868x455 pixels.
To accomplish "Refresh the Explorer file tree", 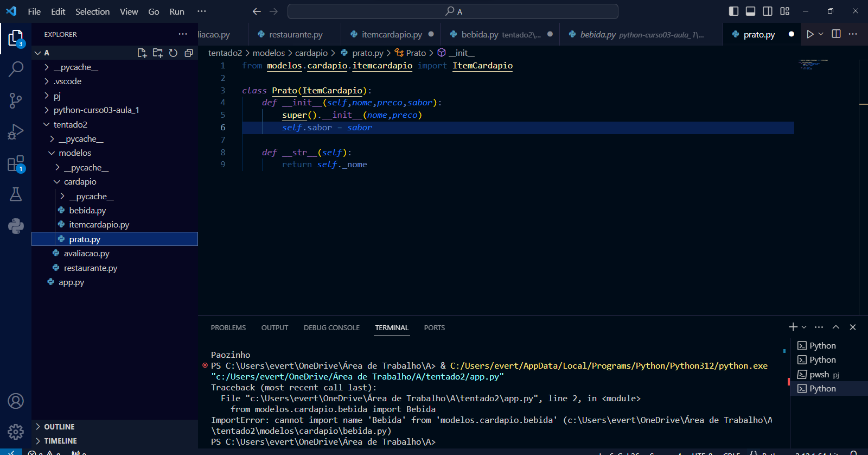I will (x=173, y=53).
